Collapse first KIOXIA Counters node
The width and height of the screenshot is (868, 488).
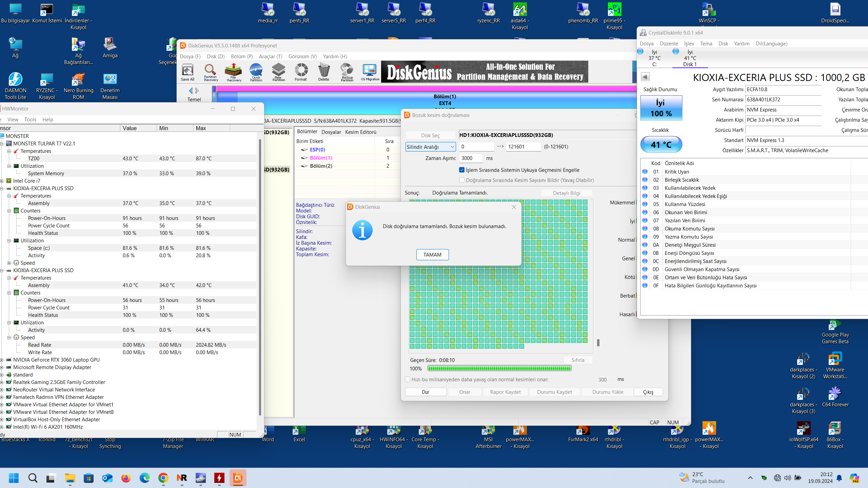(x=9, y=210)
